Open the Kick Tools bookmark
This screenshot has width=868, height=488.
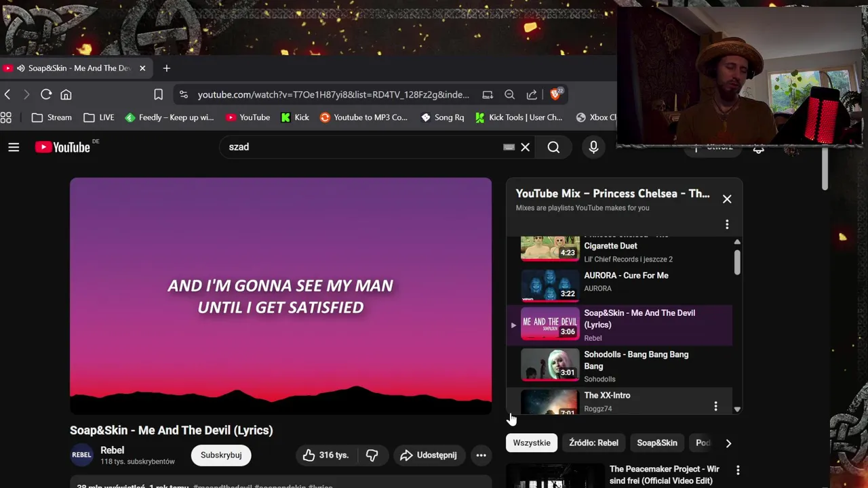(519, 117)
